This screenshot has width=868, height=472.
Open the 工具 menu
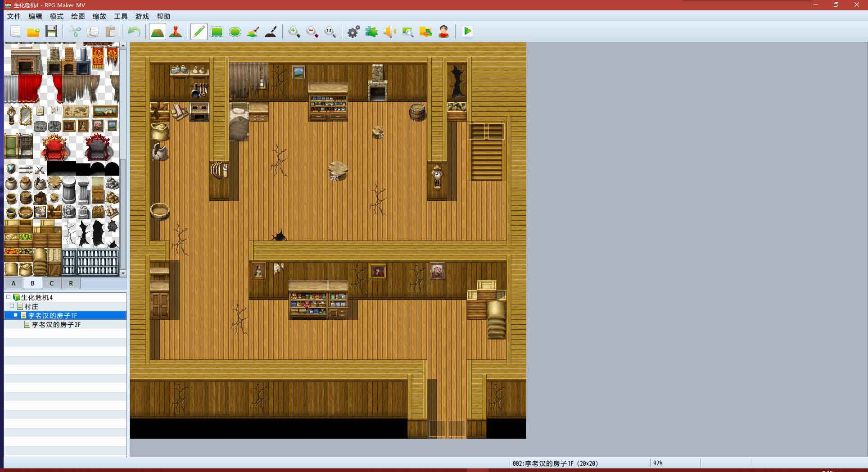[x=120, y=16]
